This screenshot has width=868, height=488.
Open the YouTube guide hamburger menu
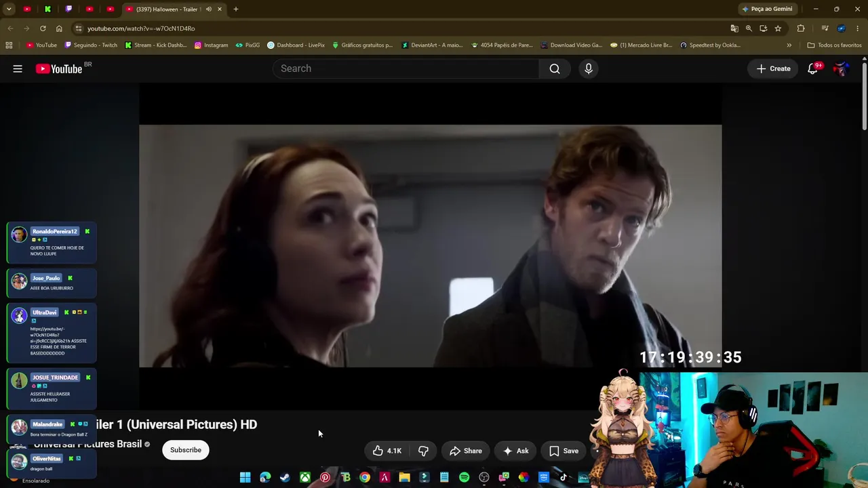coord(18,68)
